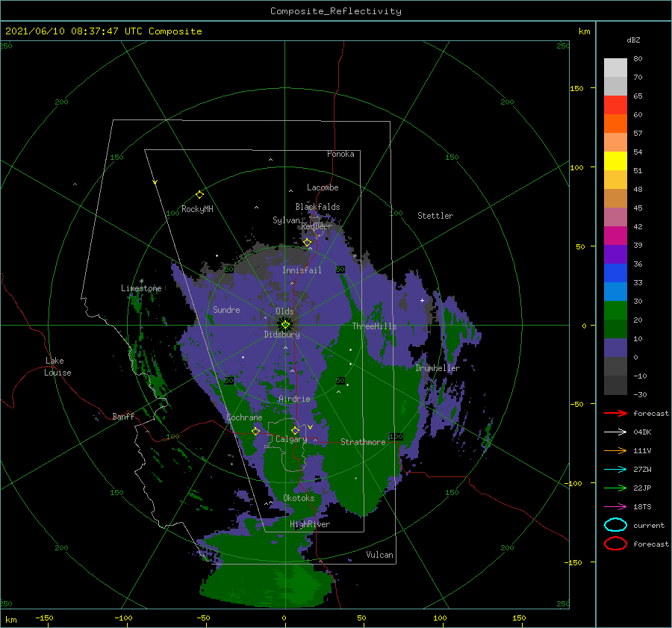
Task: Click the Banff town label
Action: pyautogui.click(x=123, y=416)
